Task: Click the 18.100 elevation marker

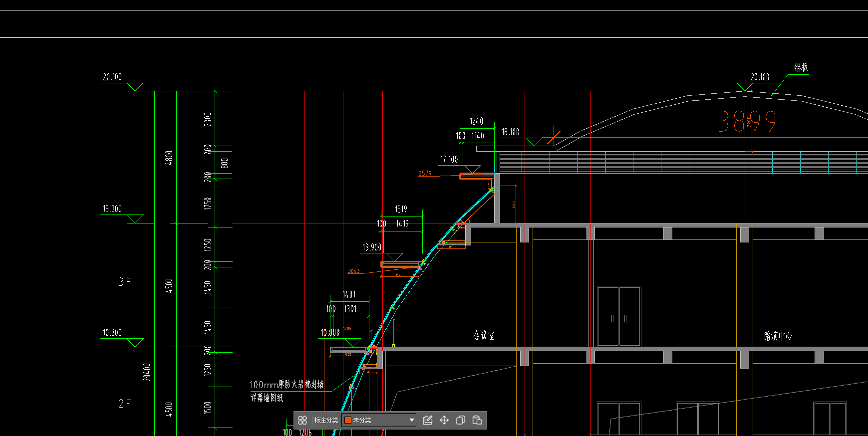Action: (510, 132)
